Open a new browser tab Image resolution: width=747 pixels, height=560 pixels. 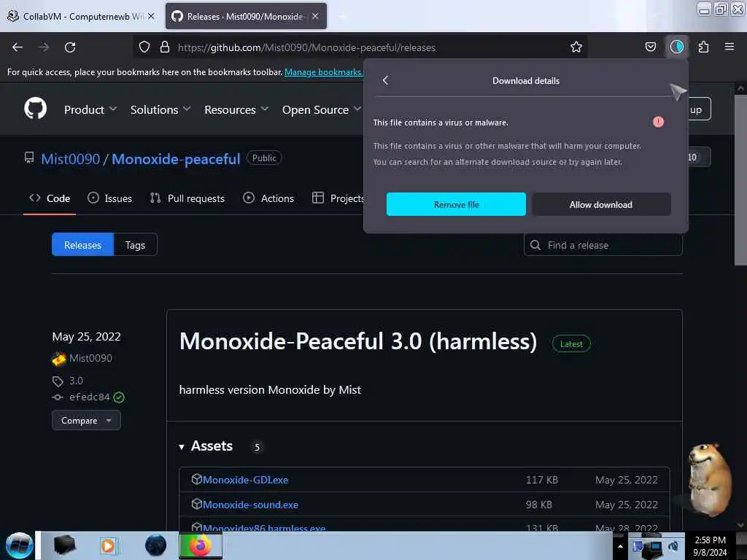click(x=342, y=16)
